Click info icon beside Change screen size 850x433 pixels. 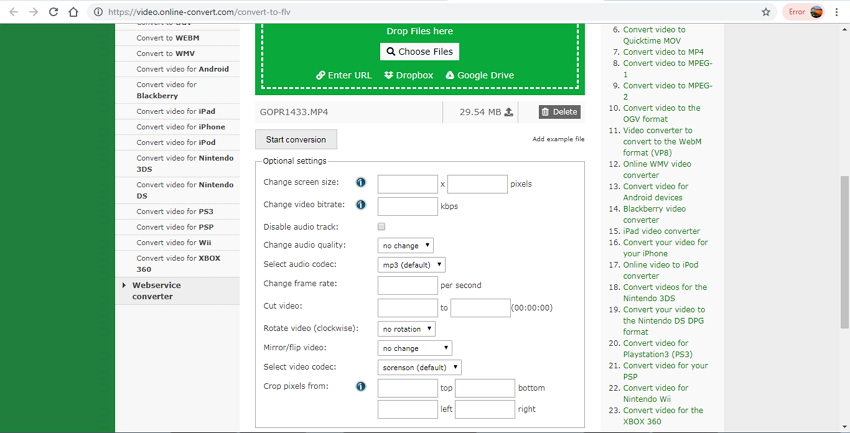(360, 183)
